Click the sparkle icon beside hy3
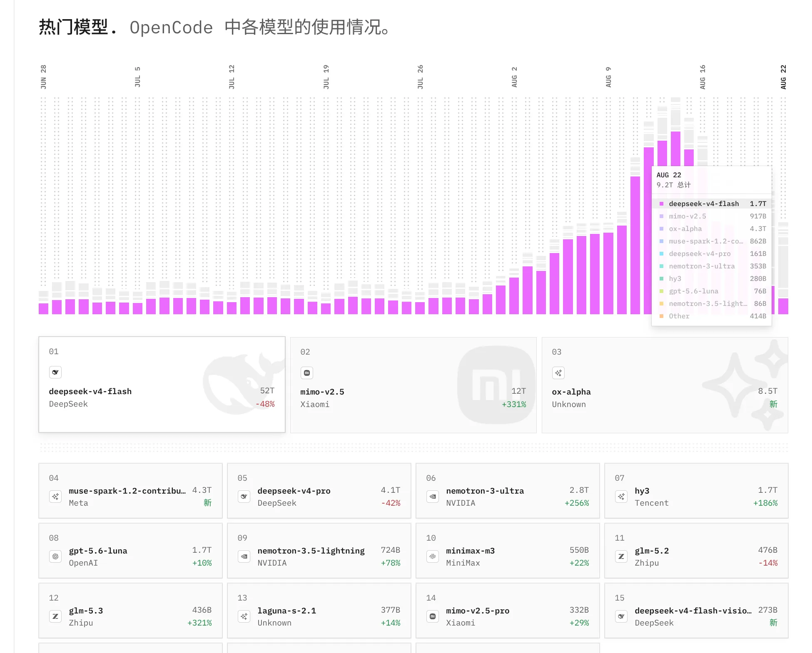812x653 pixels. [621, 497]
